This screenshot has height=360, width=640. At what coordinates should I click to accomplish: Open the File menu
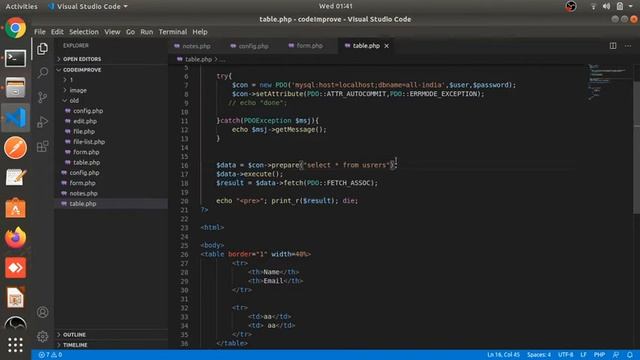40,32
